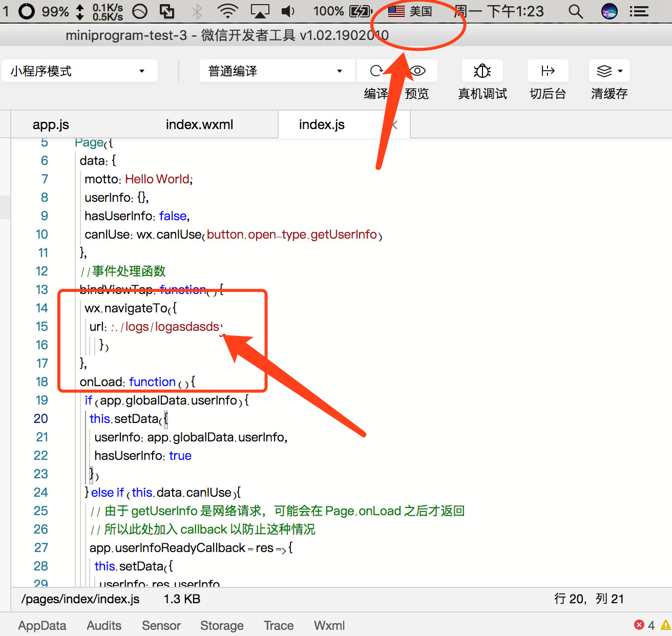The image size is (672, 636).
Task: Click 'button.open-type.getUserInfo' on line 10
Action: [x=292, y=234]
